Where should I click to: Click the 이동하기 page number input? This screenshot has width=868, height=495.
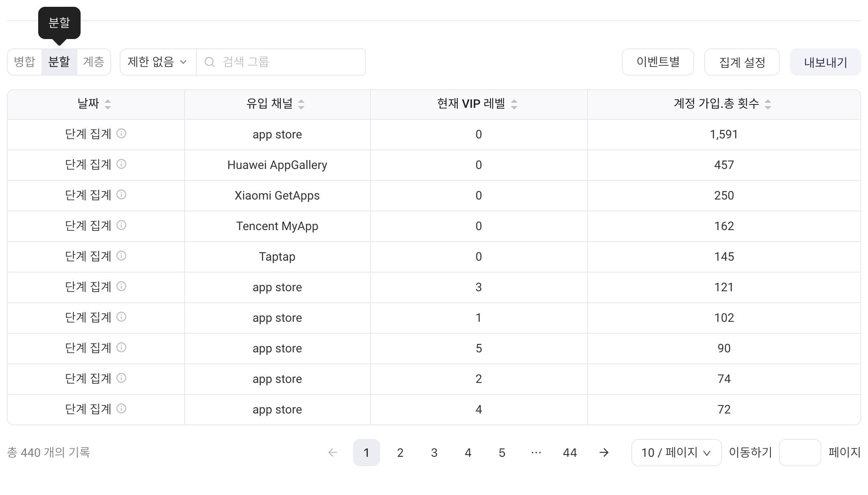point(800,453)
